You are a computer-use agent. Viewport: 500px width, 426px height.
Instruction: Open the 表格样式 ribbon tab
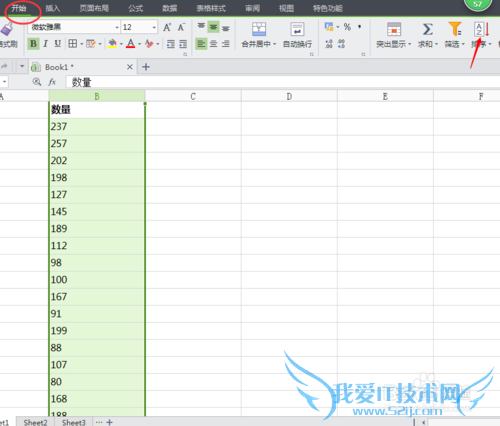pyautogui.click(x=211, y=8)
